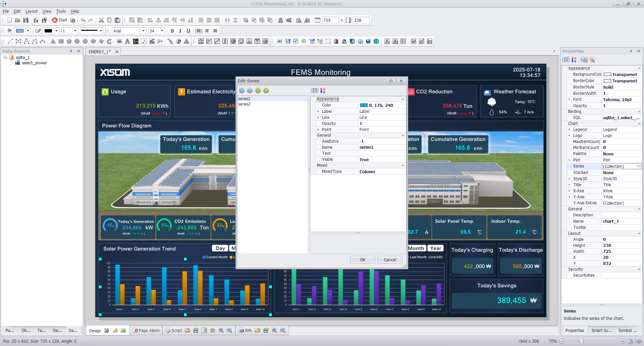Click the width input field 725

330,20
